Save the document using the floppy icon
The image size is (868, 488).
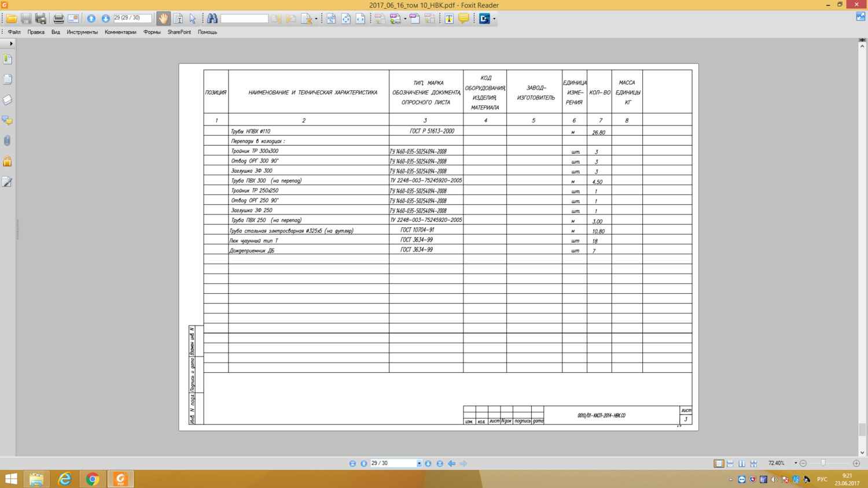pyautogui.click(x=26, y=19)
